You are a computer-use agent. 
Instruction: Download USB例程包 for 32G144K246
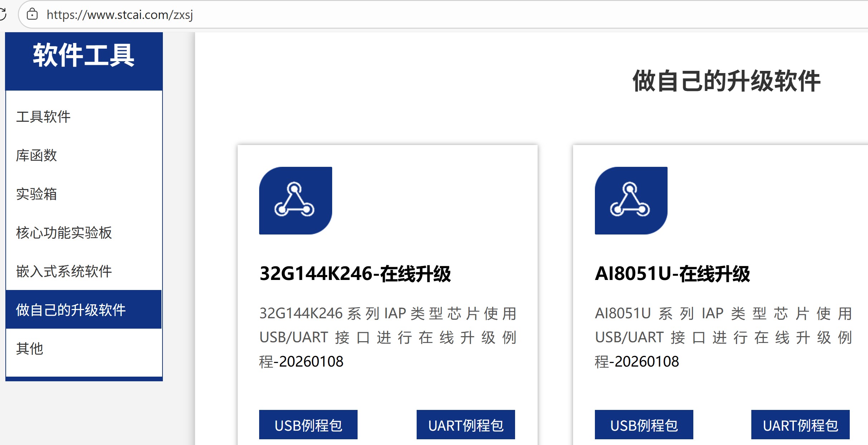[308, 425]
